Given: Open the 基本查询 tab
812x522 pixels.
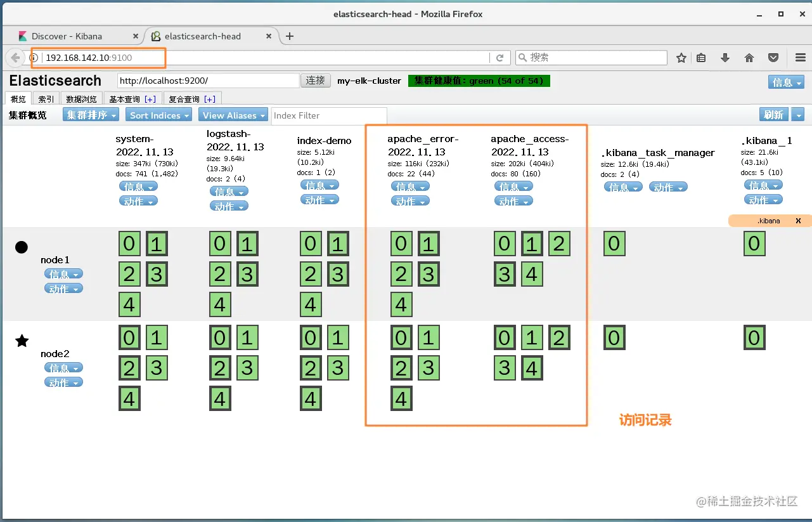Looking at the screenshot, I should coord(132,99).
